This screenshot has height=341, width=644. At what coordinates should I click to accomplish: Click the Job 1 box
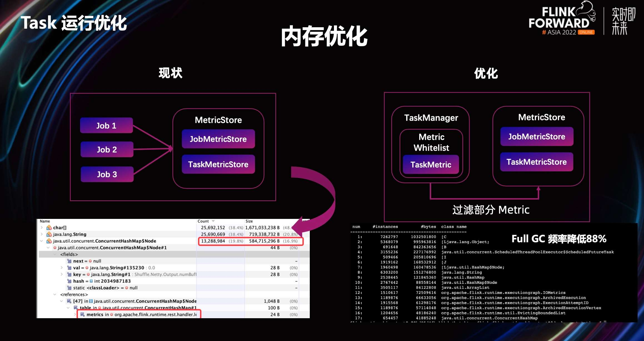pyautogui.click(x=106, y=125)
